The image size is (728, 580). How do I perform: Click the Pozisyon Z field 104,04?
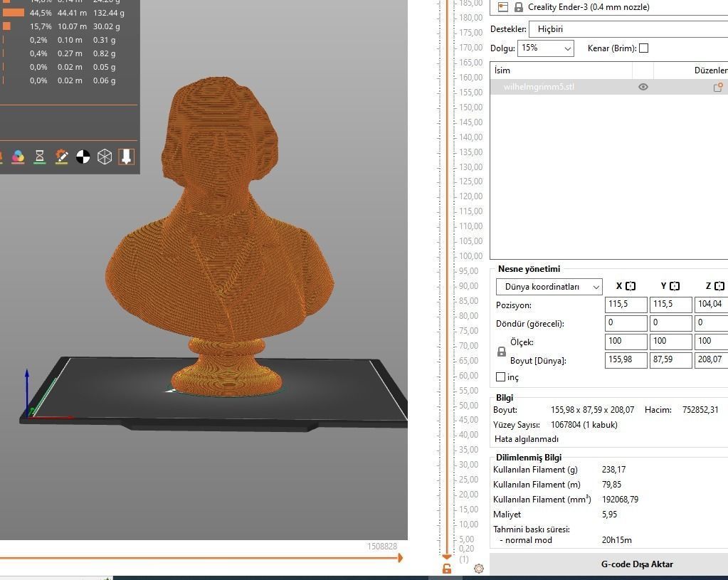pos(712,305)
